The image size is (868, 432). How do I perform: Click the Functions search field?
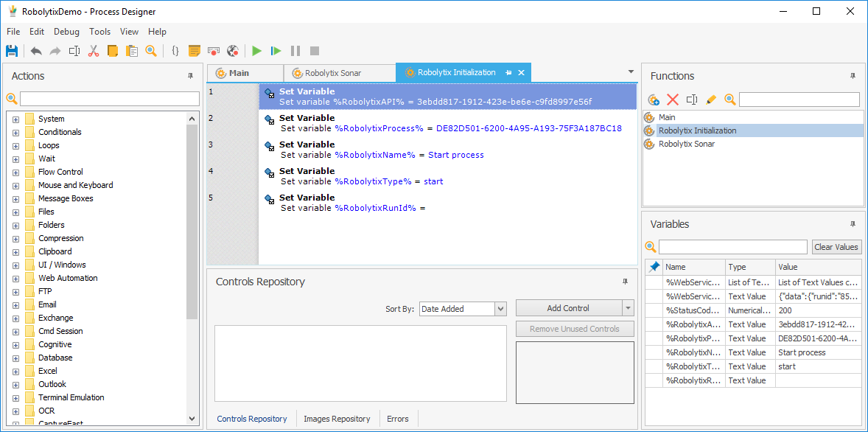tap(799, 100)
